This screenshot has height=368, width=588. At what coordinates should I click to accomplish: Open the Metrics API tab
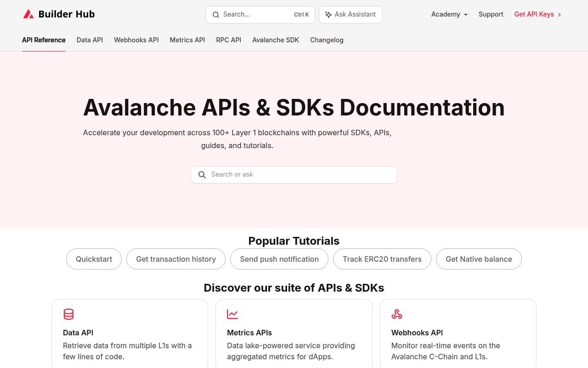coord(187,40)
